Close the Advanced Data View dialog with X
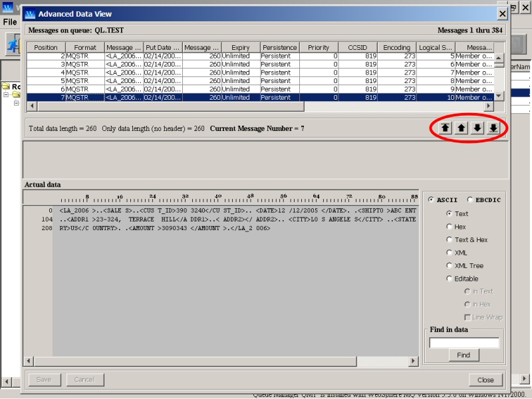532x399 pixels. coord(502,14)
